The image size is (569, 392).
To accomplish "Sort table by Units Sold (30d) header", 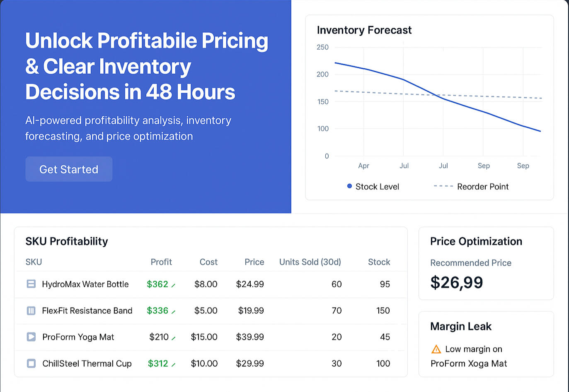I will pos(310,262).
